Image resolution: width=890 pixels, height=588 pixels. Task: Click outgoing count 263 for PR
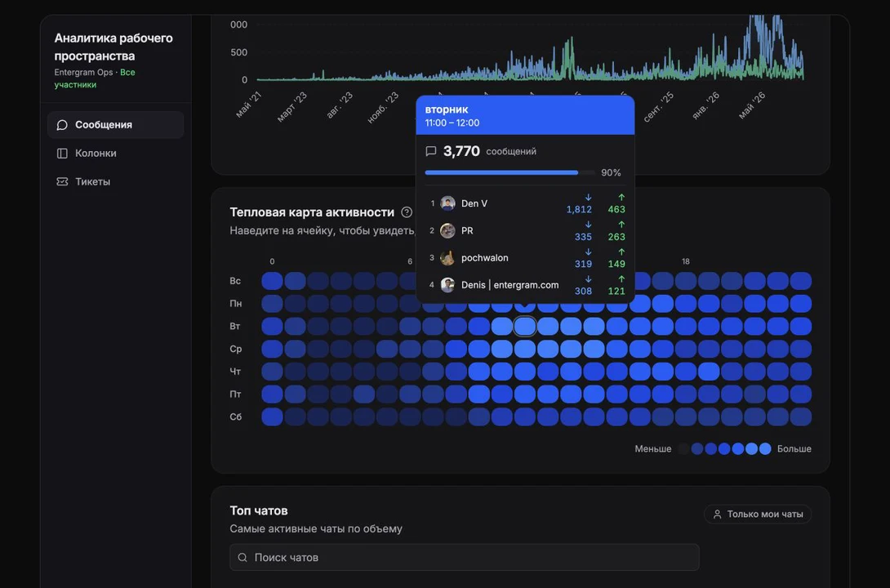click(x=616, y=237)
